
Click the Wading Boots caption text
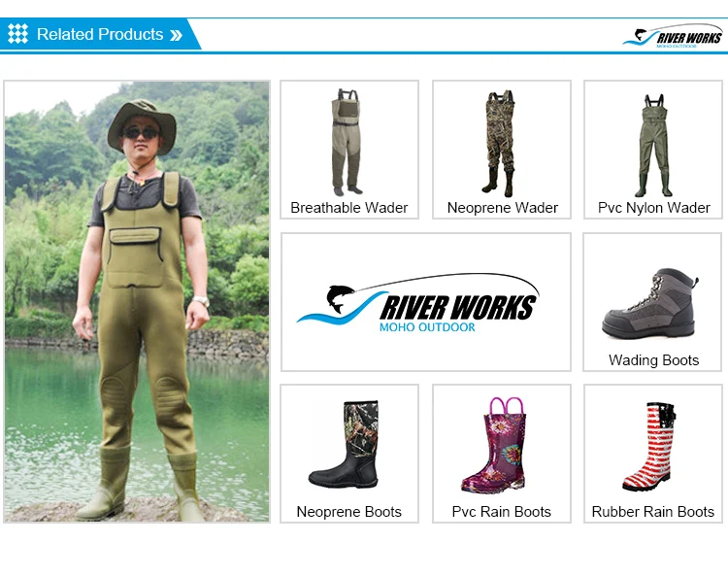tap(653, 360)
